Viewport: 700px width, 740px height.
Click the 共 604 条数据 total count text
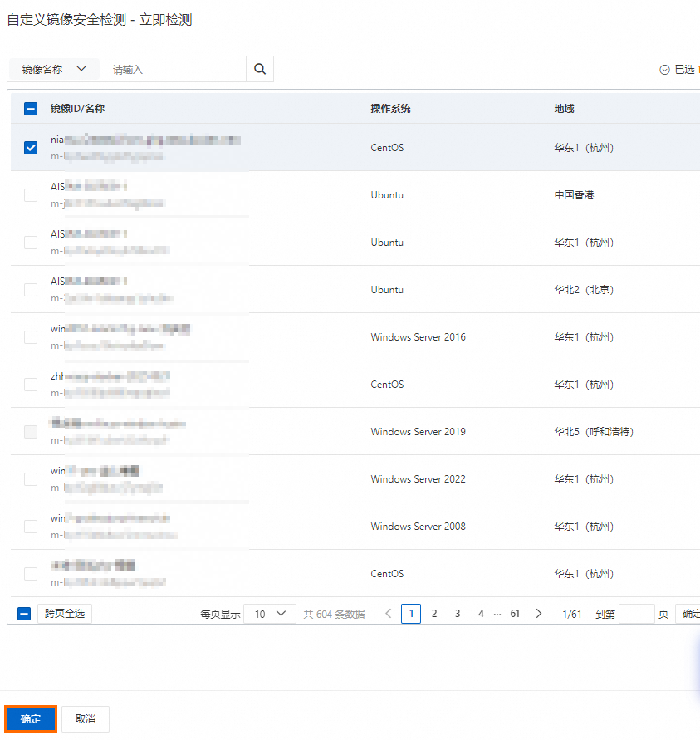pyautogui.click(x=334, y=614)
